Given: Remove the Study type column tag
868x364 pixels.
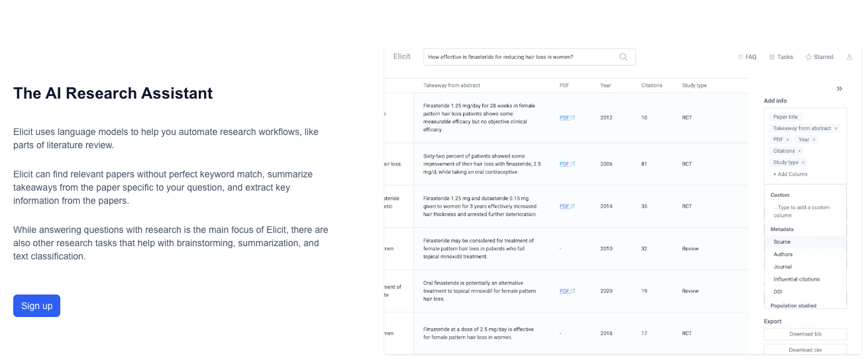Looking at the screenshot, I should (x=803, y=162).
